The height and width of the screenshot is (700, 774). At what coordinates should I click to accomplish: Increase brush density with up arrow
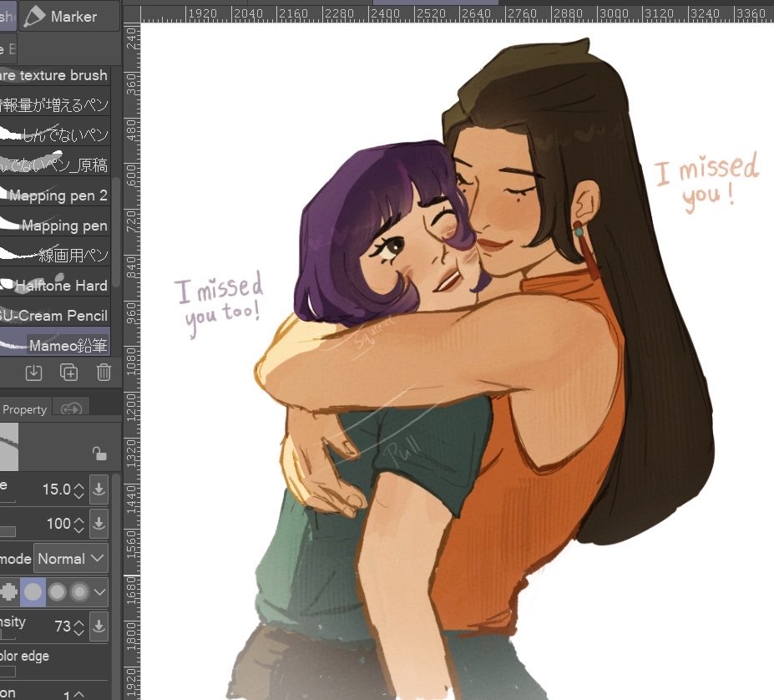click(79, 622)
